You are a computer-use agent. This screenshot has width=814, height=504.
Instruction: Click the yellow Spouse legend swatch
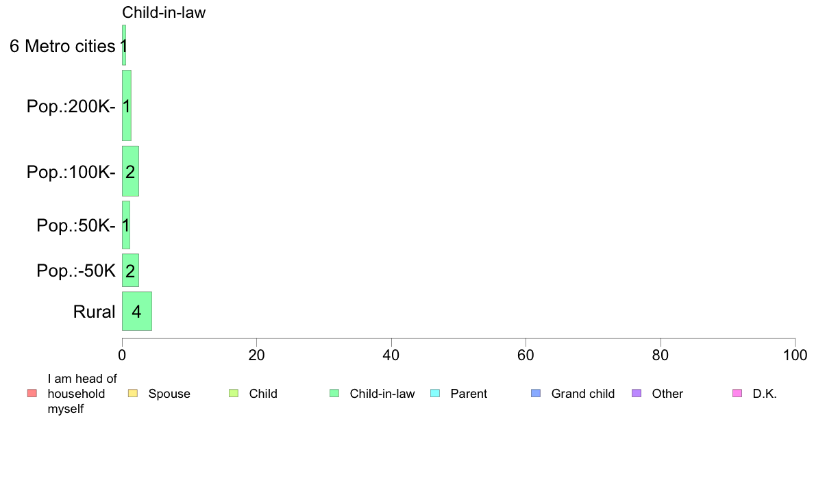click(133, 394)
